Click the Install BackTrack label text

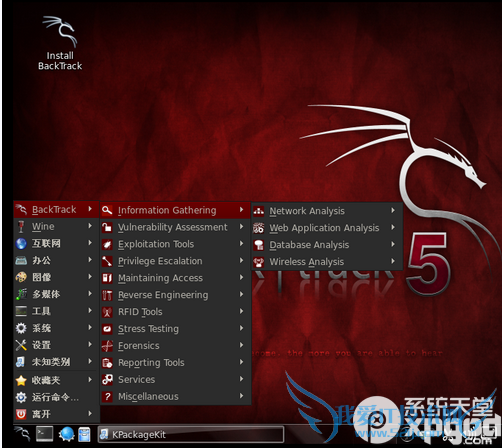(60, 61)
